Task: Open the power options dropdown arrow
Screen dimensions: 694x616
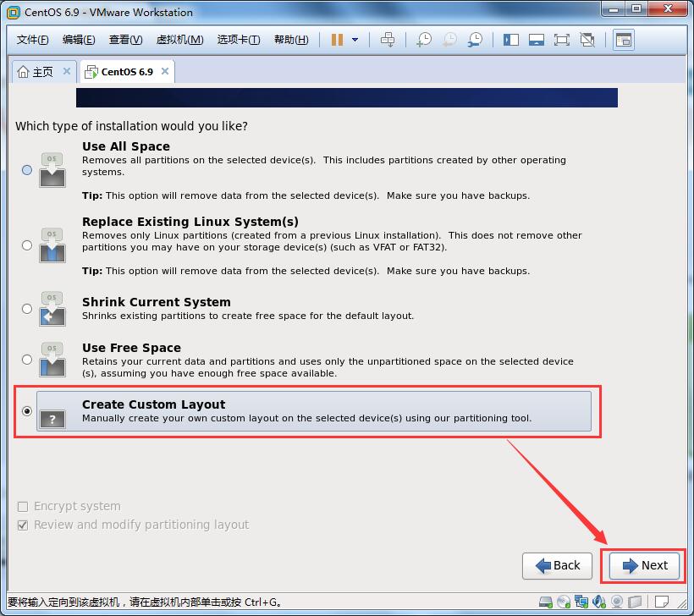Action: 355,40
